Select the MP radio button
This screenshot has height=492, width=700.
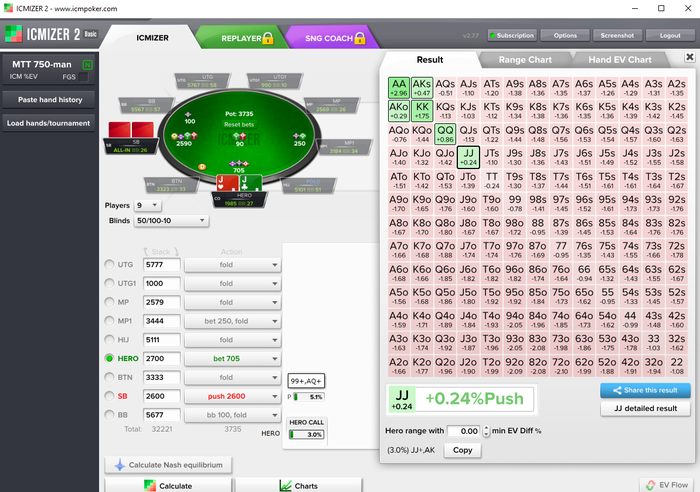[109, 302]
